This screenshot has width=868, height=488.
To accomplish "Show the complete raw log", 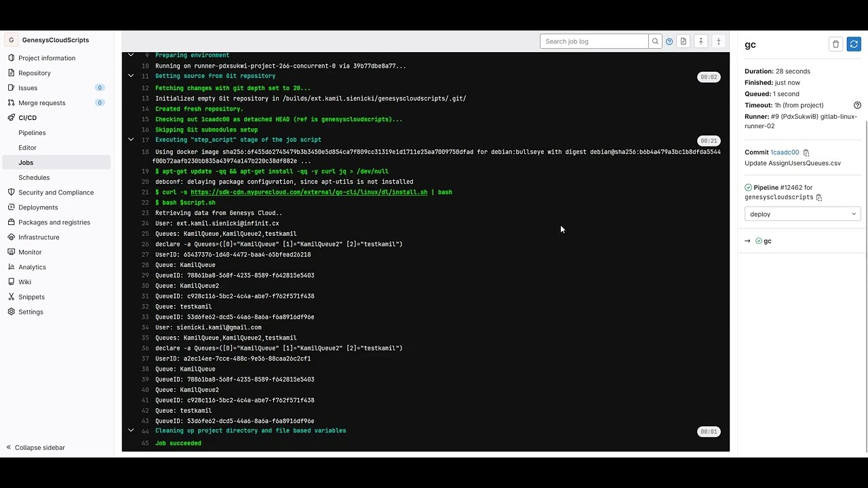I will click(x=684, y=41).
